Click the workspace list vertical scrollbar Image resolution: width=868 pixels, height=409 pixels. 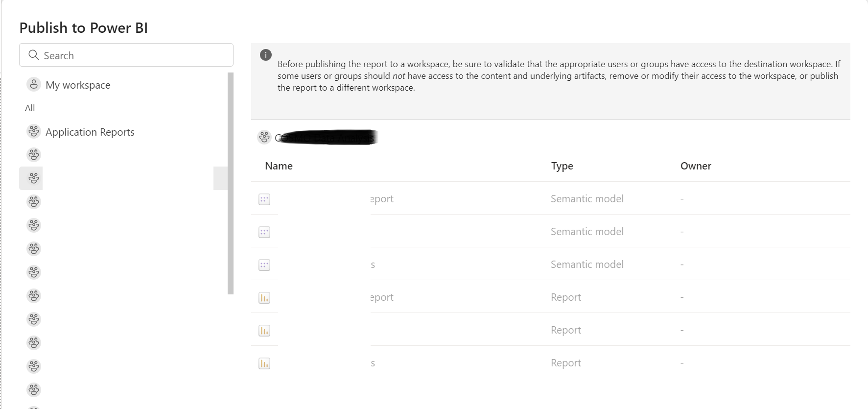(x=231, y=183)
